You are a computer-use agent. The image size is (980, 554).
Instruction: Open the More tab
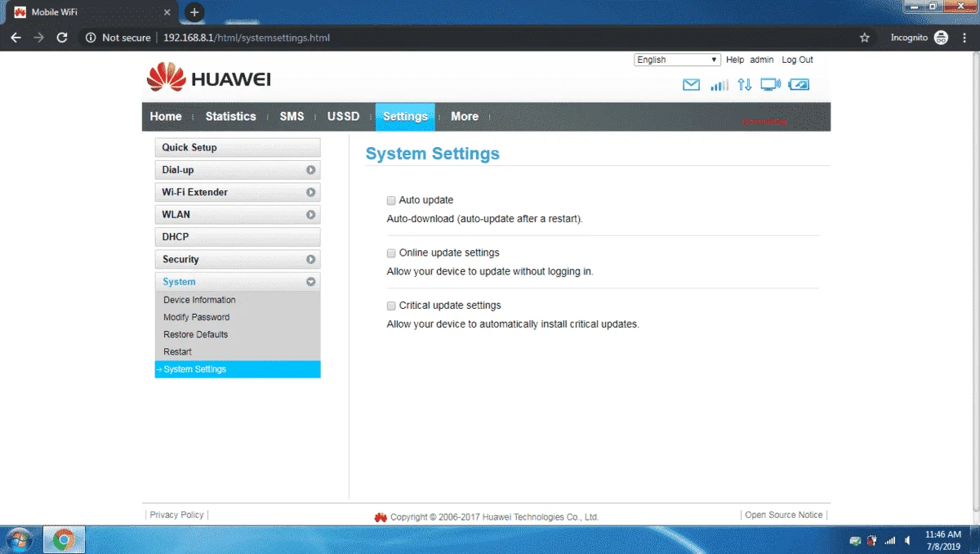(x=465, y=117)
